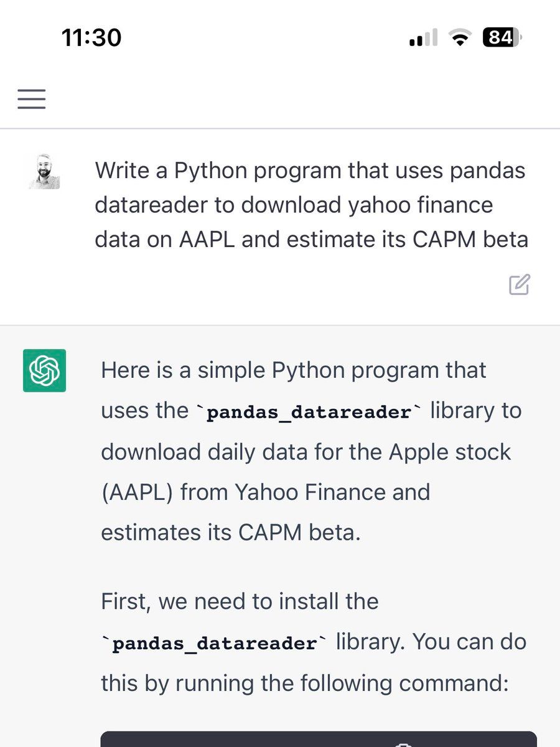Tap the 11:30 clock in status bar
Screen dimensions: 560x747
click(91, 39)
